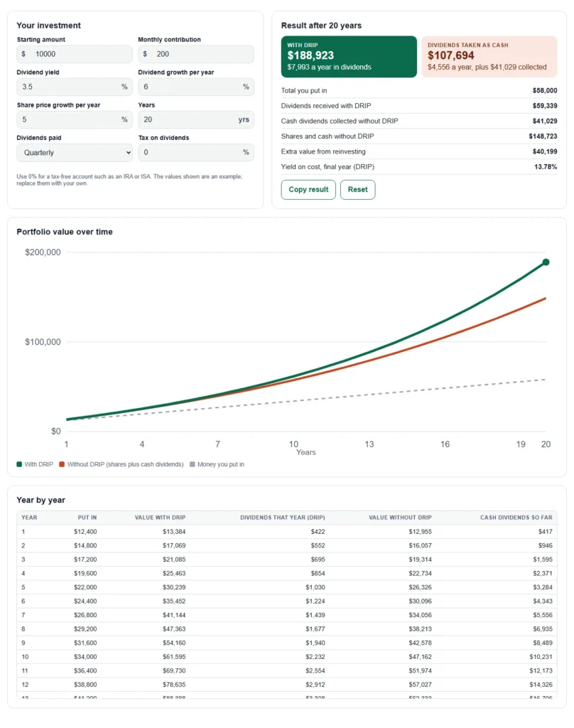This screenshot has height=728, width=574.
Task: Edit the Monthly contribution field
Action: point(196,54)
